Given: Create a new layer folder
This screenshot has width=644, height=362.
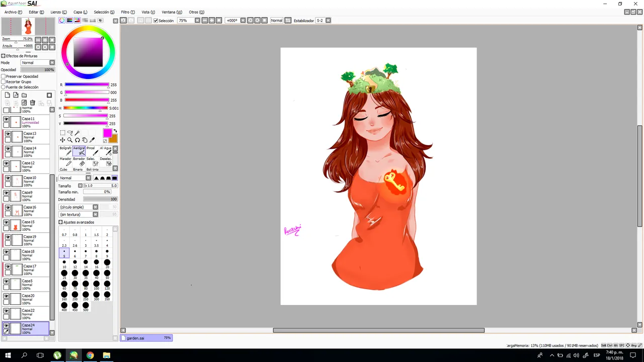Looking at the screenshot, I should pyautogui.click(x=24, y=95).
